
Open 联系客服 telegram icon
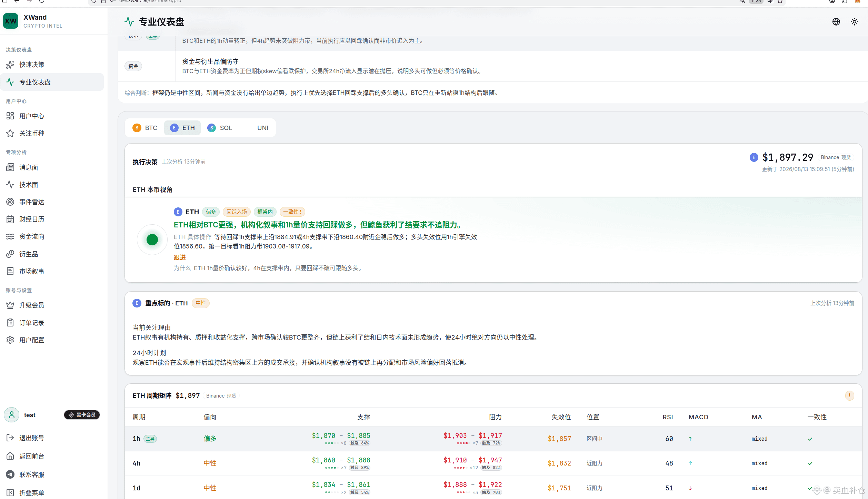[x=10, y=474]
